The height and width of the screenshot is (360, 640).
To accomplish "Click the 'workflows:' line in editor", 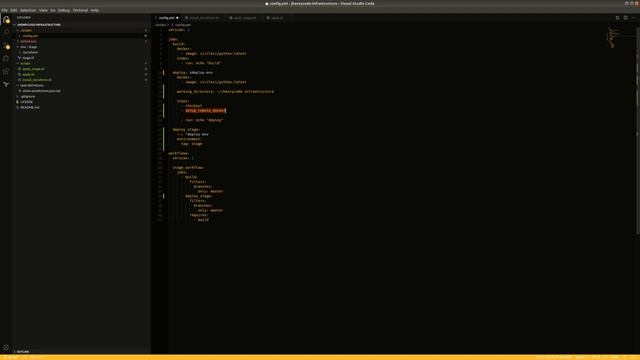I will point(178,153).
